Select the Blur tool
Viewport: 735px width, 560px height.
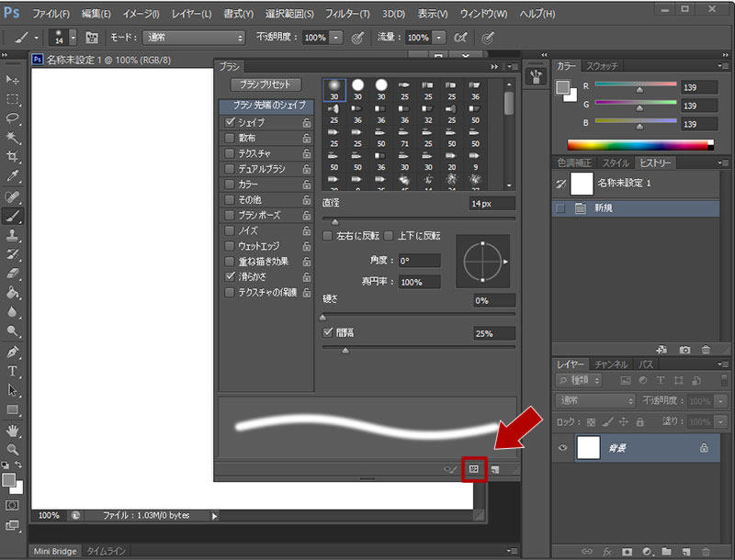tap(13, 312)
